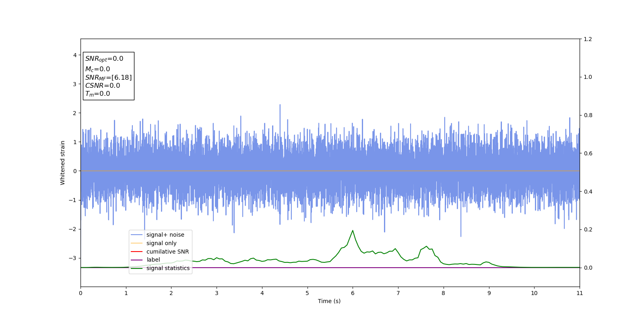This screenshot has height=322, width=644.
Task: Click left y-axis tick label −3
Action: (73, 258)
